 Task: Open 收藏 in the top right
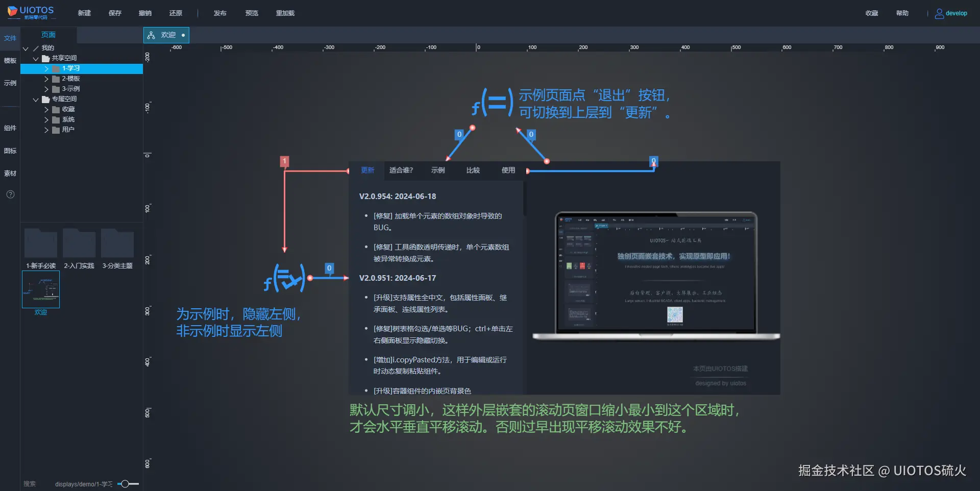click(872, 13)
